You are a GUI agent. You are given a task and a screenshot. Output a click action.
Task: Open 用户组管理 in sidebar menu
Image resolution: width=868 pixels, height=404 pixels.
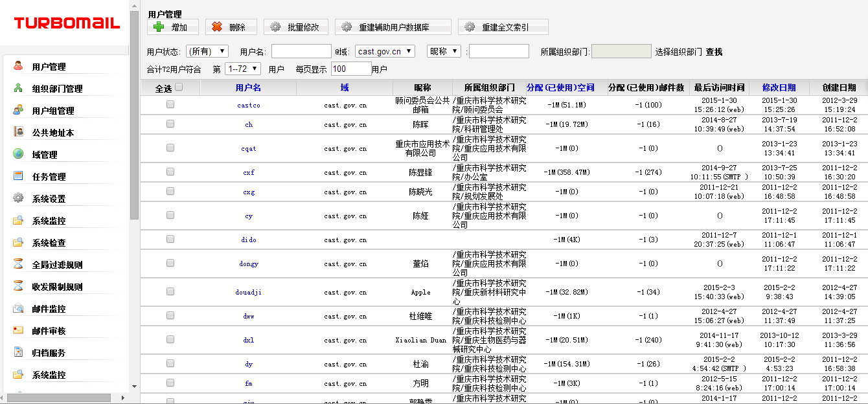click(x=53, y=111)
